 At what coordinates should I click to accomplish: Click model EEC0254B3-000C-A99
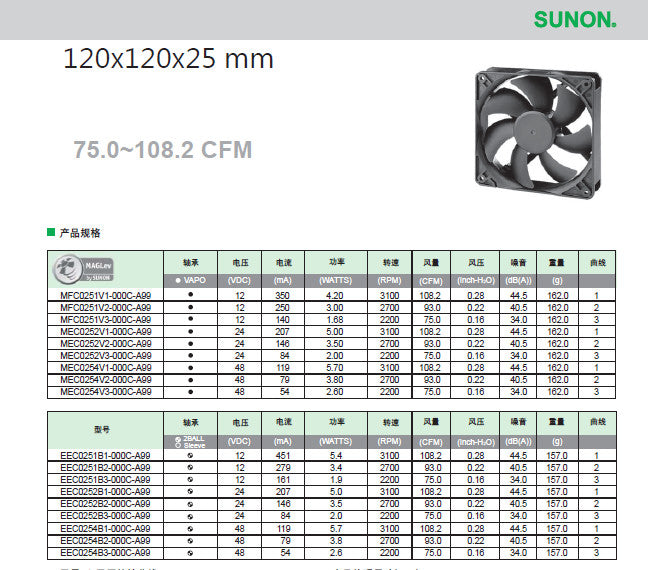105,553
